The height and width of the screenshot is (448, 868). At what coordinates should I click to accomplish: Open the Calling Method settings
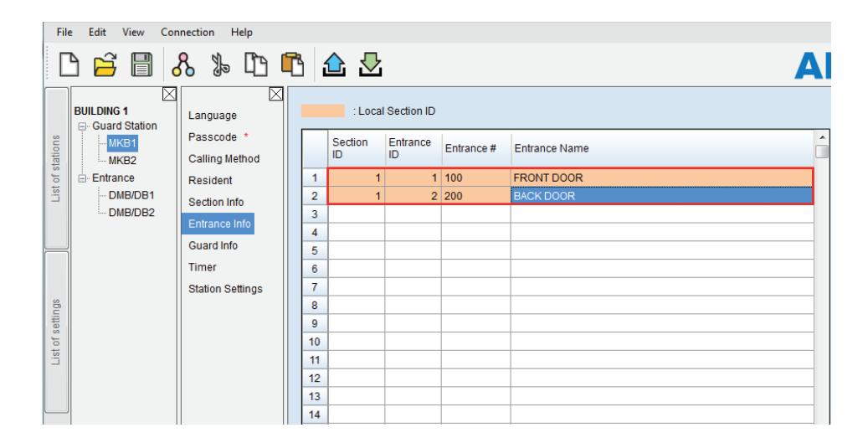tap(223, 158)
